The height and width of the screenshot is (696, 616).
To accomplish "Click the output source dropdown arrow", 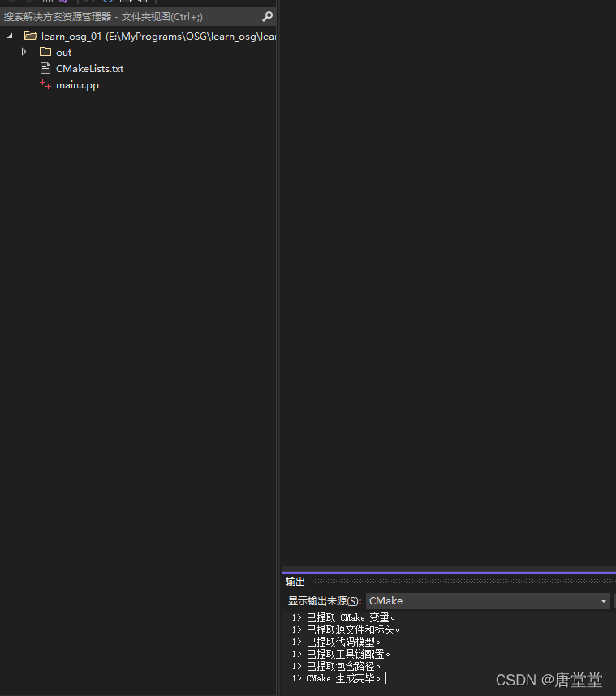I will 604,601.
